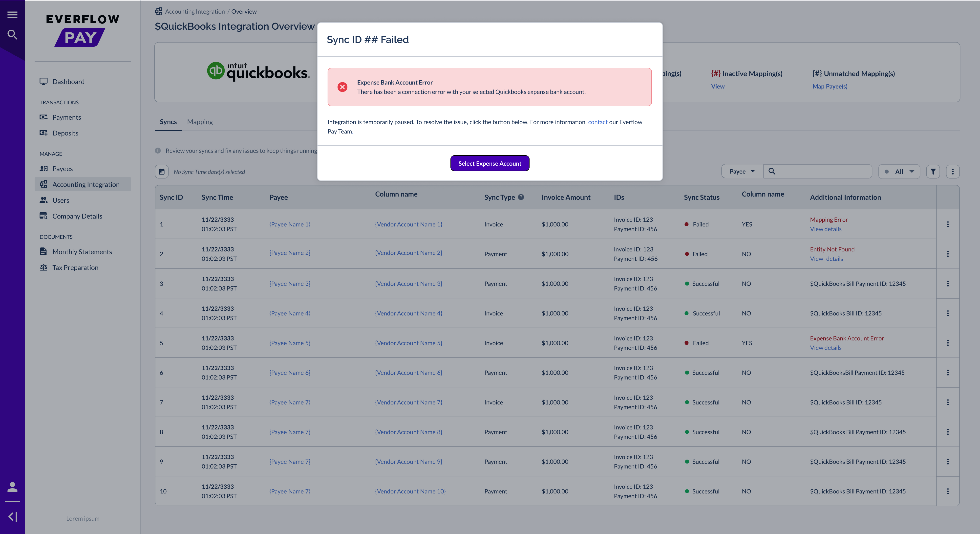
Task: Open row 2 actions menu
Action: point(948,254)
